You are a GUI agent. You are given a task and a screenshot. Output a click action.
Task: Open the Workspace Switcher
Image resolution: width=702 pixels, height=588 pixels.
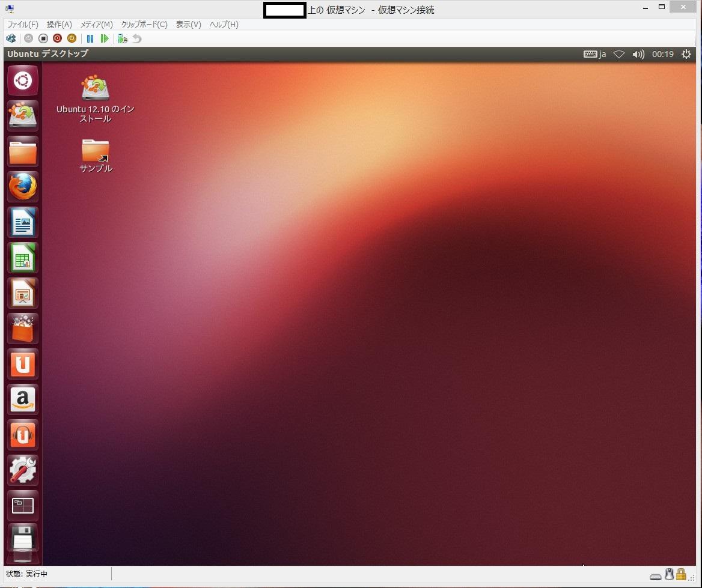pyautogui.click(x=22, y=506)
